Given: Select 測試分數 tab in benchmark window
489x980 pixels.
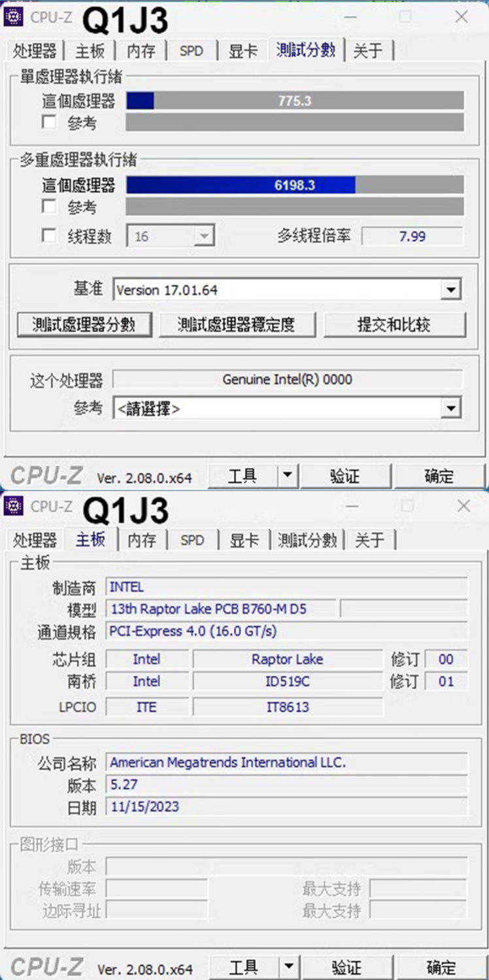Looking at the screenshot, I should (x=306, y=50).
